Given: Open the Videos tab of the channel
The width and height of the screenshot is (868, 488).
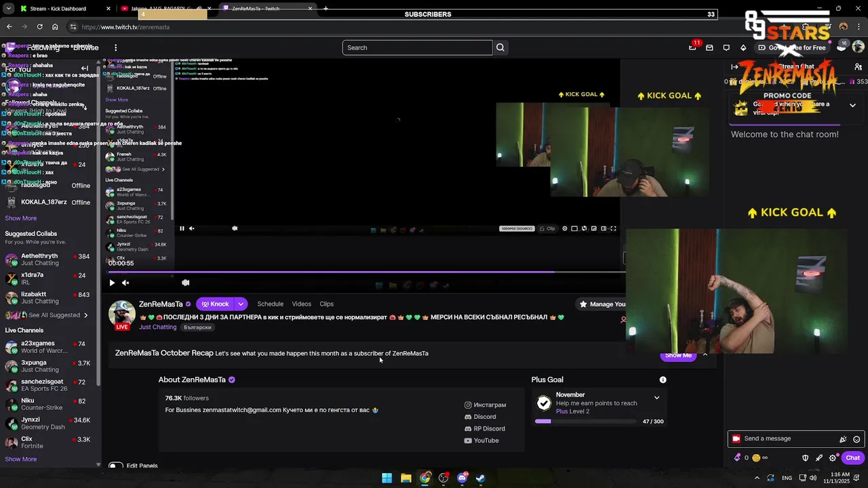Looking at the screenshot, I should coord(301,304).
